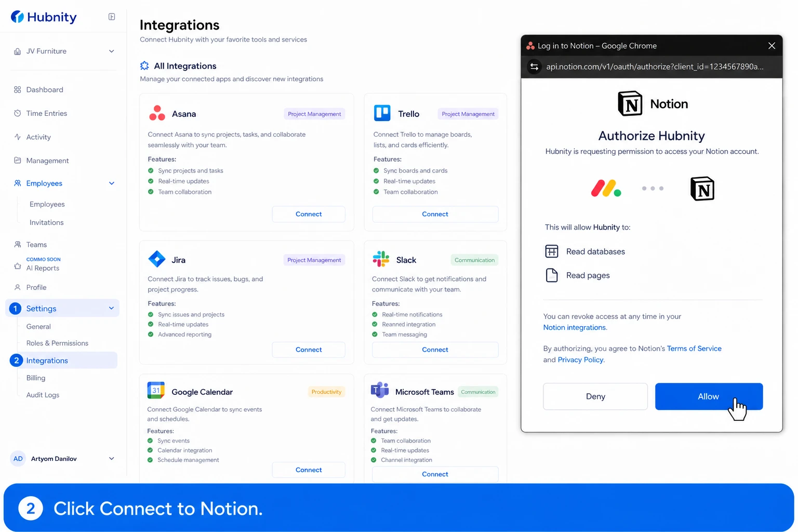Allow Hubnity access to Notion

coord(709,396)
